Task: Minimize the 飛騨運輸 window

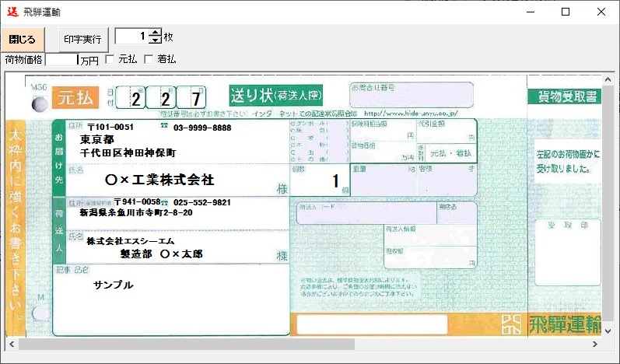Action: [531, 12]
